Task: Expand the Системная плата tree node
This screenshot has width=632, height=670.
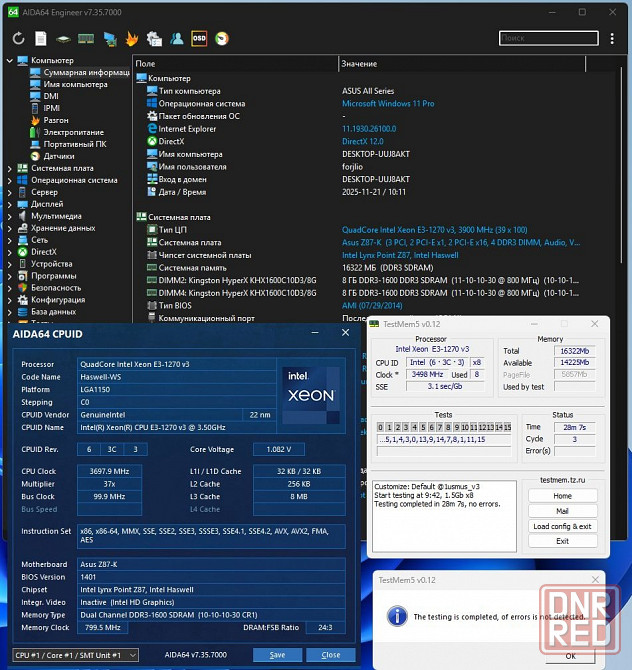Action: (9, 168)
